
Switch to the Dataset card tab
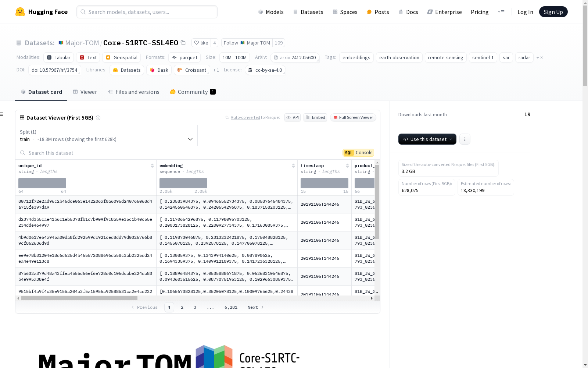click(x=41, y=92)
